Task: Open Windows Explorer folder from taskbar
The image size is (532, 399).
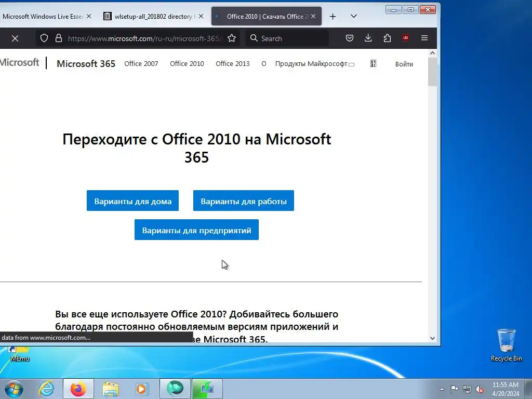Action: click(111, 389)
